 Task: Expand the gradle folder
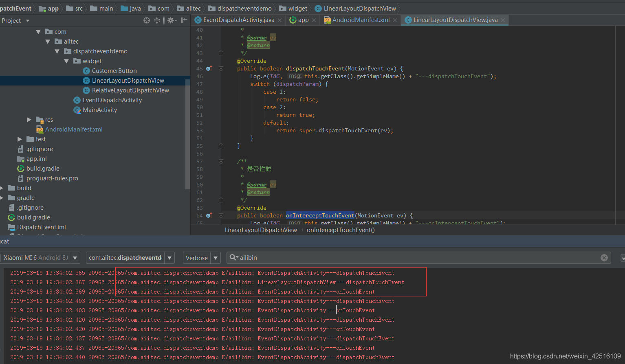coord(2,197)
